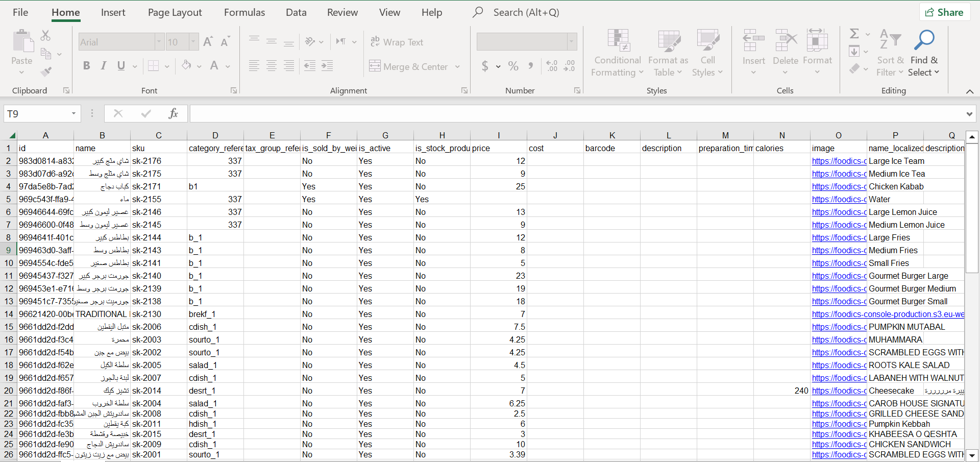Open the Fill Color paint bucket
The image size is (980, 462).
(186, 66)
